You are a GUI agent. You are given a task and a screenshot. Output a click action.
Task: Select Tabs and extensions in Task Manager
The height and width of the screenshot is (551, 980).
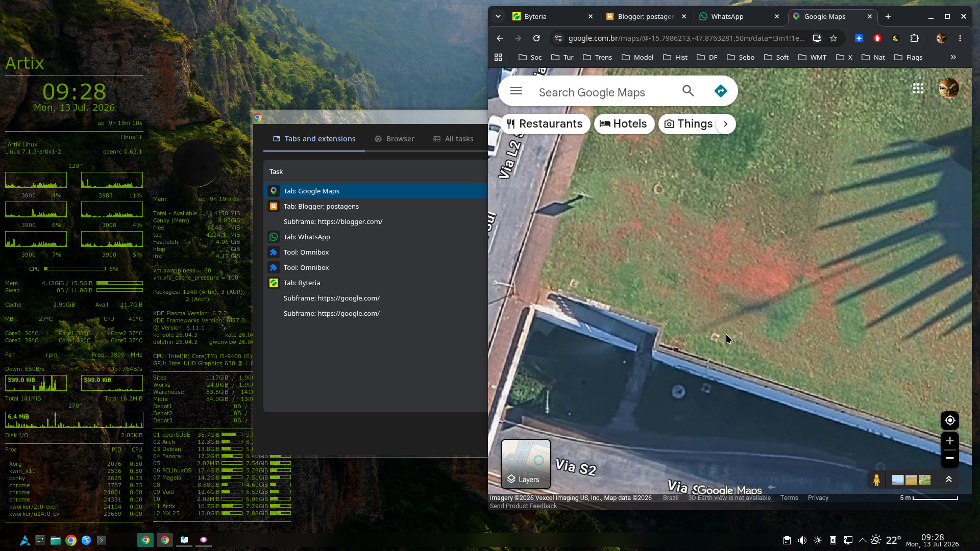314,139
